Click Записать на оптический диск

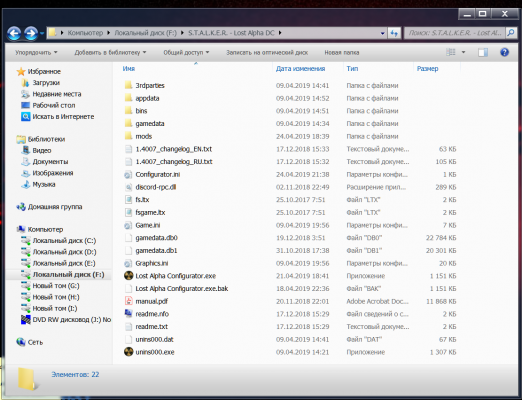pos(267,52)
